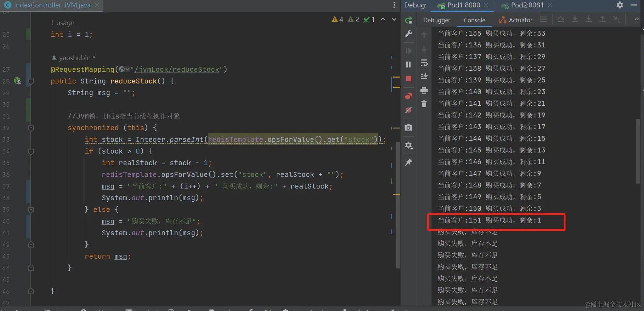
Task: Clear console with trash icon
Action: tap(424, 104)
